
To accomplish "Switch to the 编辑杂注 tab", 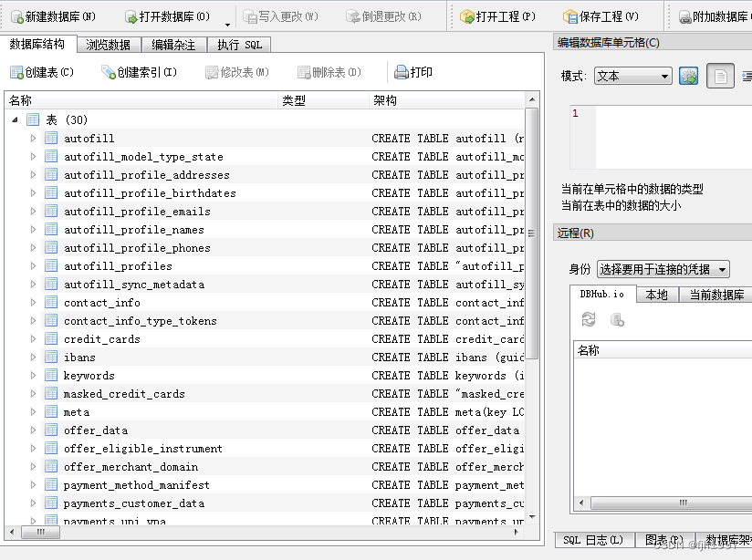I will [173, 45].
